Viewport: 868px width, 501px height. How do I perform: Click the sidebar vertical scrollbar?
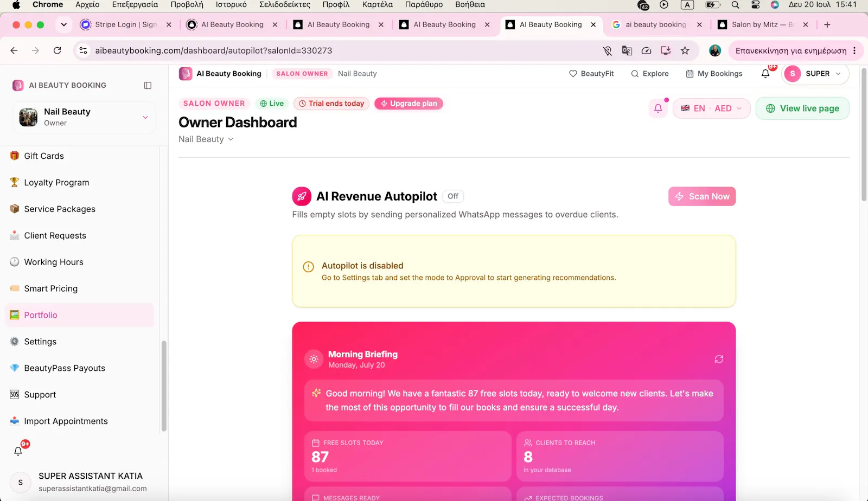164,386
